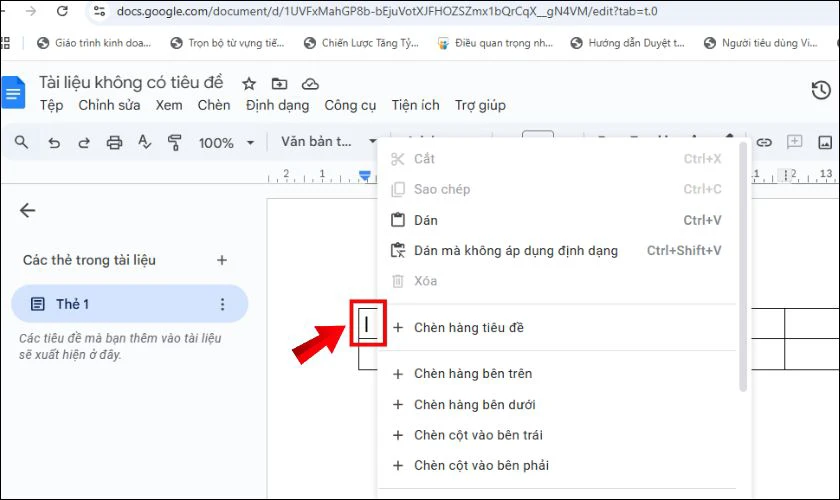Open bookmark Chiến Lược Tăng Tỷ...

(361, 43)
